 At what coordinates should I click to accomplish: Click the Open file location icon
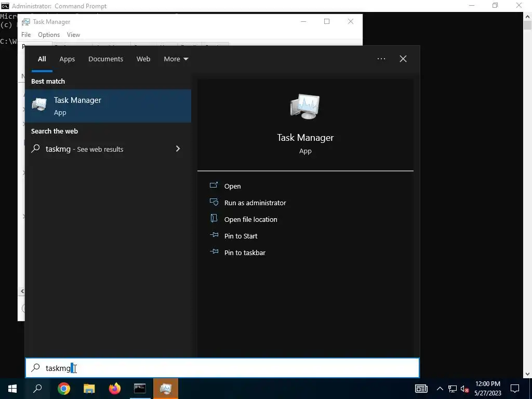click(x=214, y=218)
